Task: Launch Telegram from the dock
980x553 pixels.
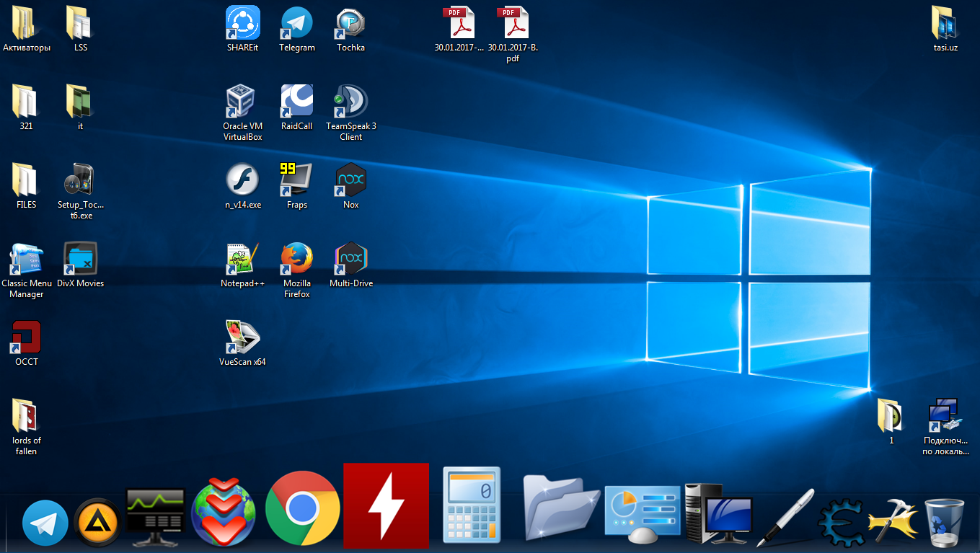Action: 45,523
